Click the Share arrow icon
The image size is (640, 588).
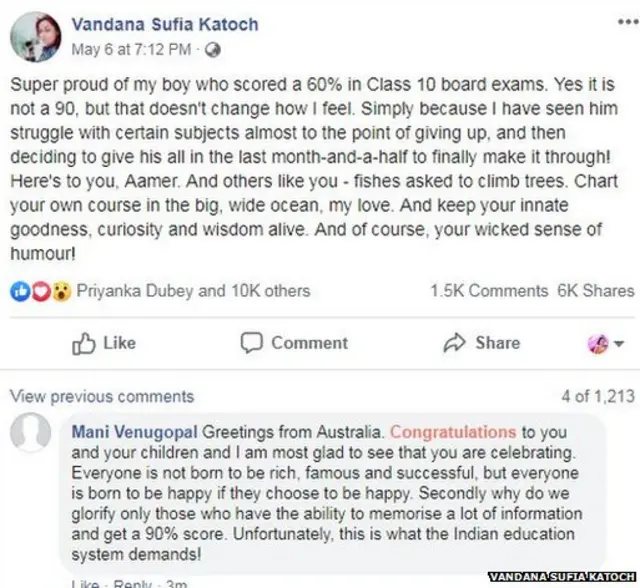click(x=454, y=343)
